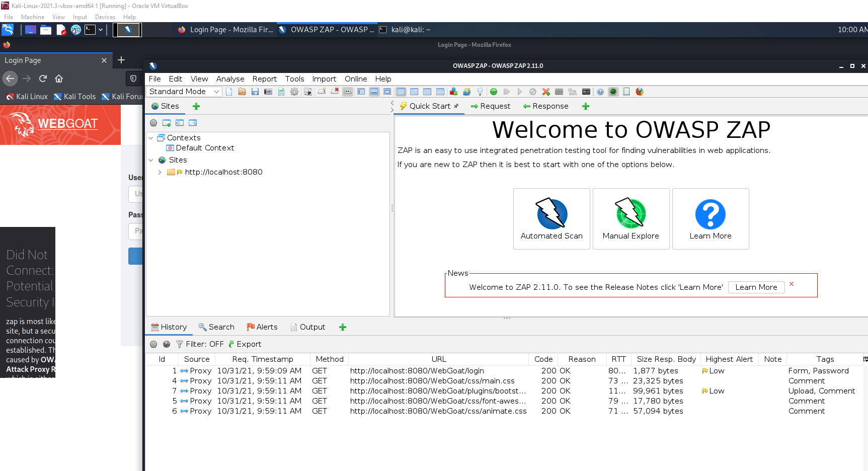Click the help question mark toolbar icon

pos(600,92)
